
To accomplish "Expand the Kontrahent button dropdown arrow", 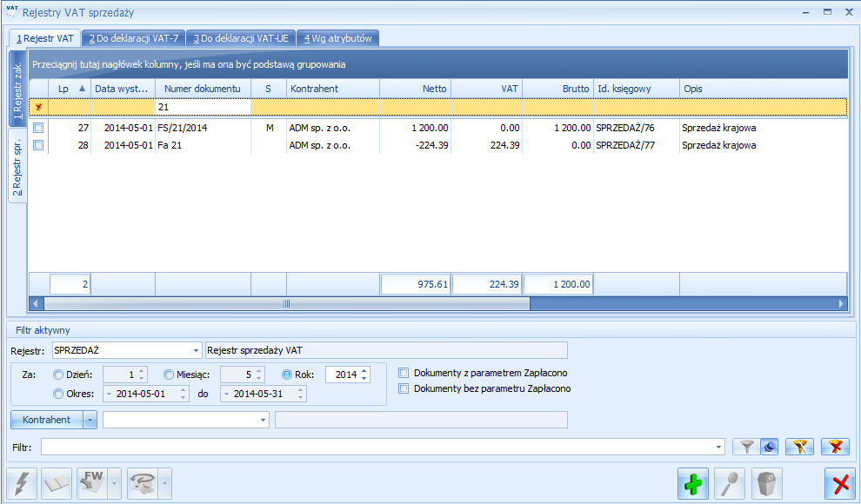I will [x=90, y=420].
